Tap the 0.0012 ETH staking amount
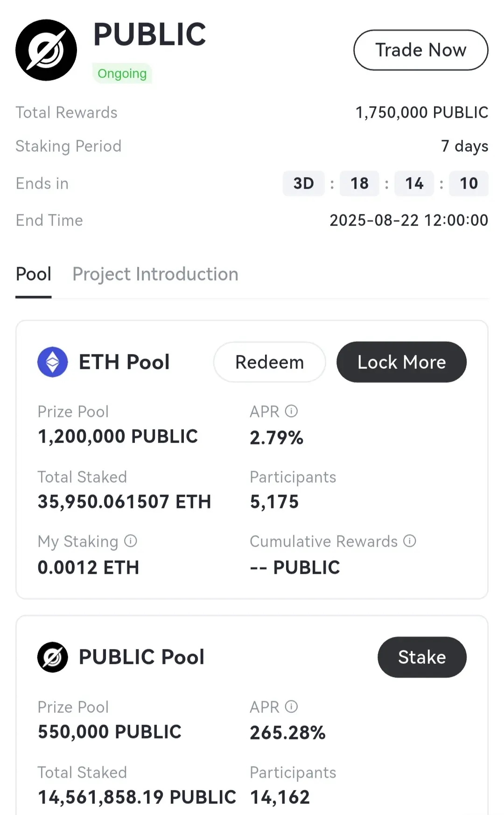The width and height of the screenshot is (504, 815). point(89,568)
